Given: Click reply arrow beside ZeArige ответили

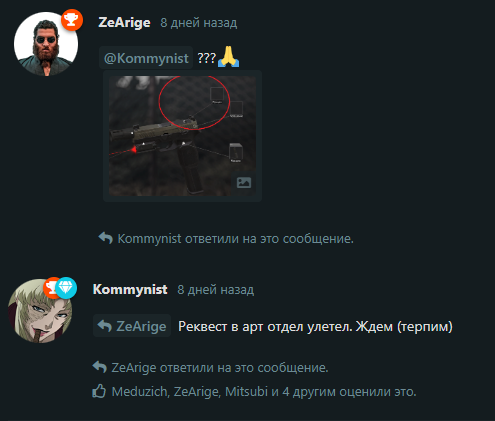Looking at the screenshot, I should pos(99,367).
